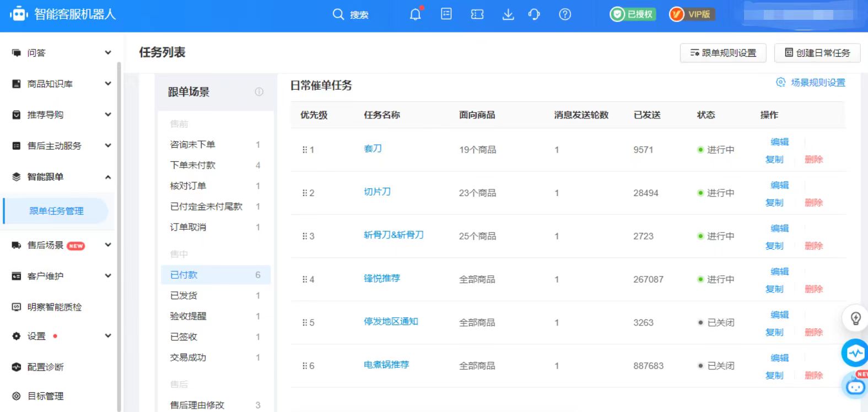This screenshot has height=412, width=868.
Task: Click 明察智能质检 sidebar icon
Action: (17, 307)
